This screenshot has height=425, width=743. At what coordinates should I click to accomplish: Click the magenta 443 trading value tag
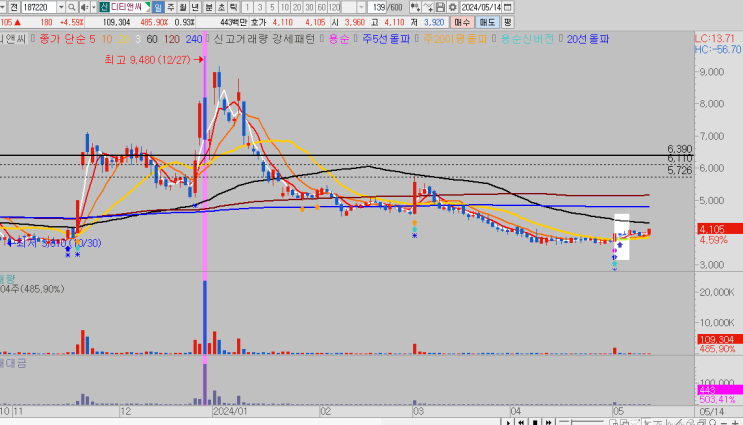[x=720, y=390]
